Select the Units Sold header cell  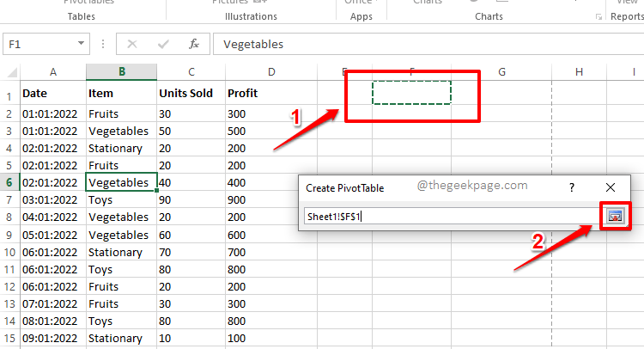(x=190, y=93)
